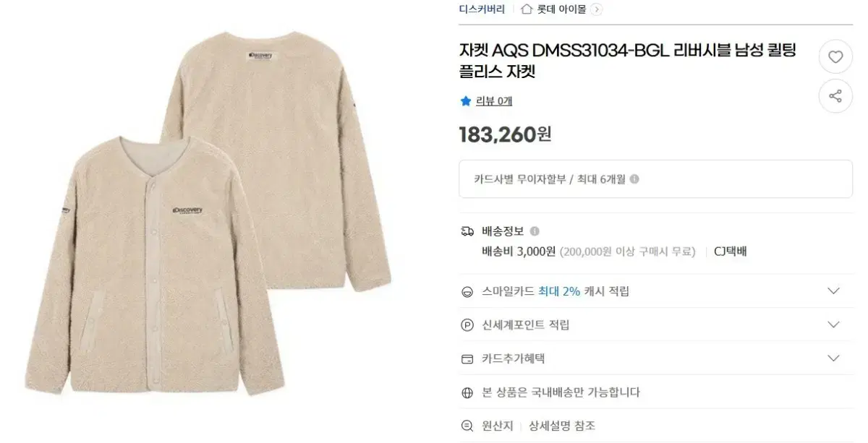Open the 리뷰 0개 reviews link
The image size is (868, 443).
coord(494,101)
